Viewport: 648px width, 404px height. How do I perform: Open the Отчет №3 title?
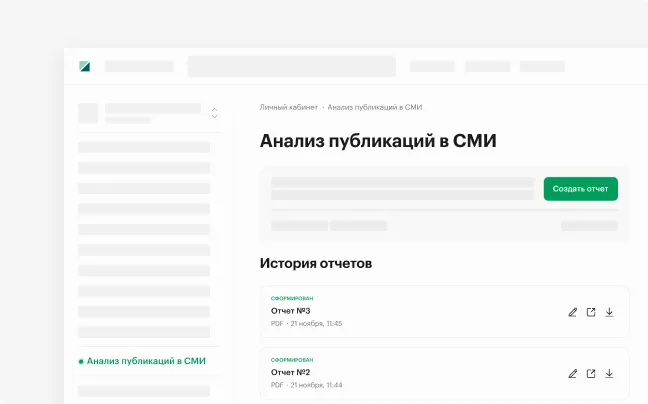(291, 311)
